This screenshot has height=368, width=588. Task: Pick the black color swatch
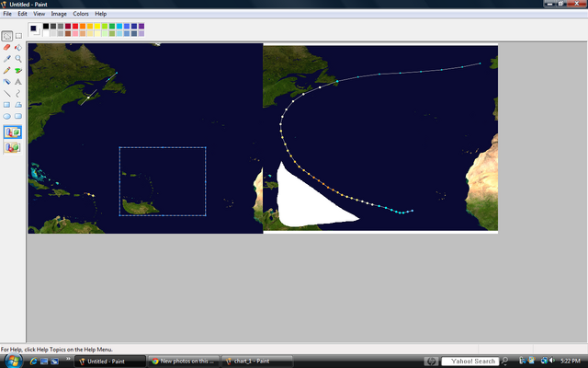(x=46, y=26)
